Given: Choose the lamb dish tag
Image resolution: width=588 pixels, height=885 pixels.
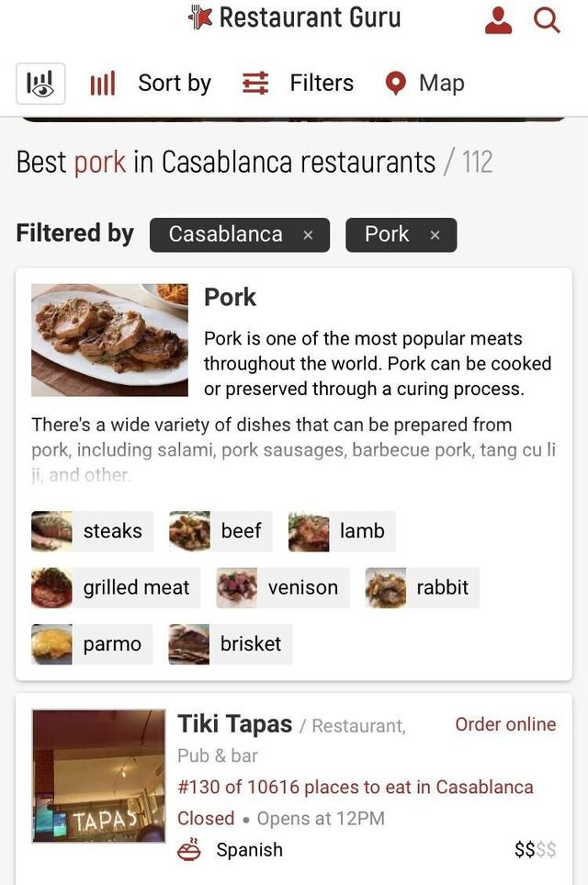Looking at the screenshot, I should click(x=341, y=531).
